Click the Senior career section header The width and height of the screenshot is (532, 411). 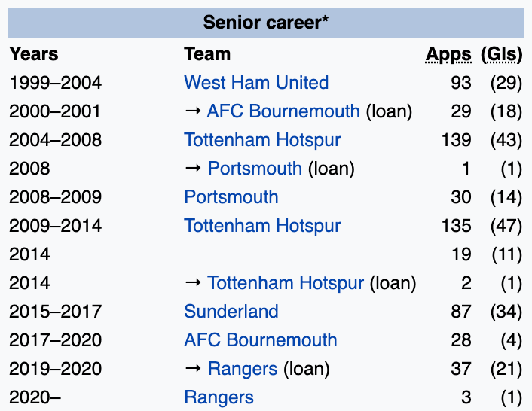tap(266, 22)
